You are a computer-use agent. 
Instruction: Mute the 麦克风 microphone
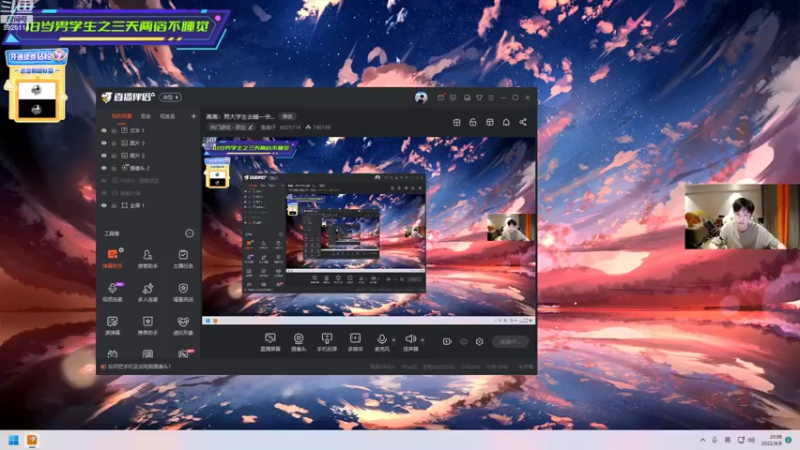381,342
